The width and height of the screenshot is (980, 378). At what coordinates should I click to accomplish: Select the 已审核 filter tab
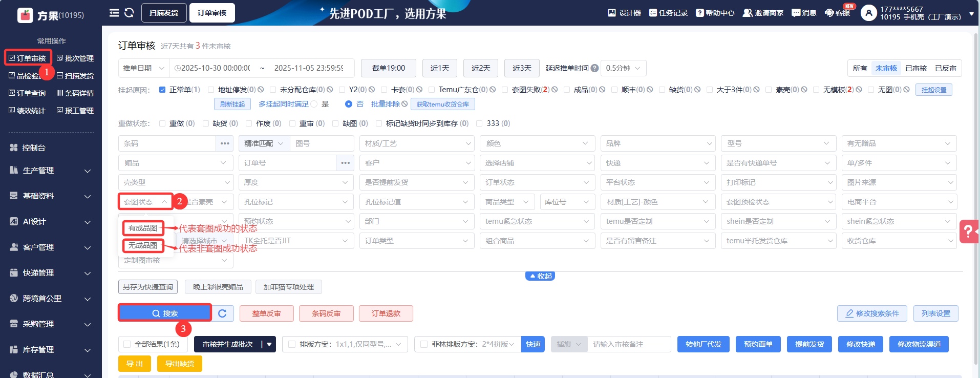[x=916, y=68]
